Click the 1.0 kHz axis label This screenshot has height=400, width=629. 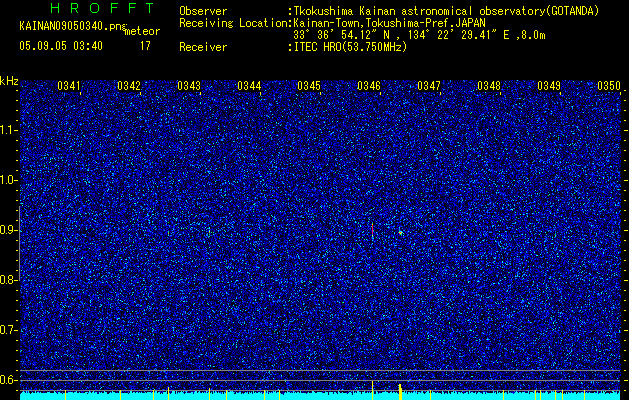click(x=8, y=180)
